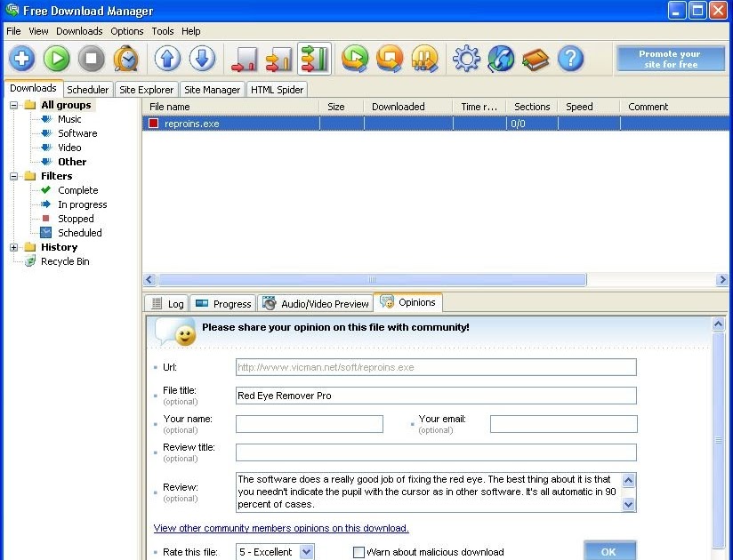This screenshot has height=560, width=733.
Task: Start download with green play icon
Action: [x=57, y=59]
